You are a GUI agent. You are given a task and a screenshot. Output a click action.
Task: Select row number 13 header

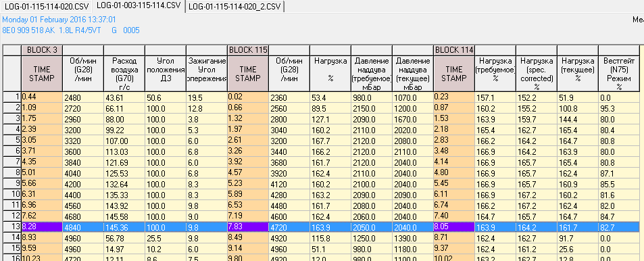pyautogui.click(x=12, y=227)
